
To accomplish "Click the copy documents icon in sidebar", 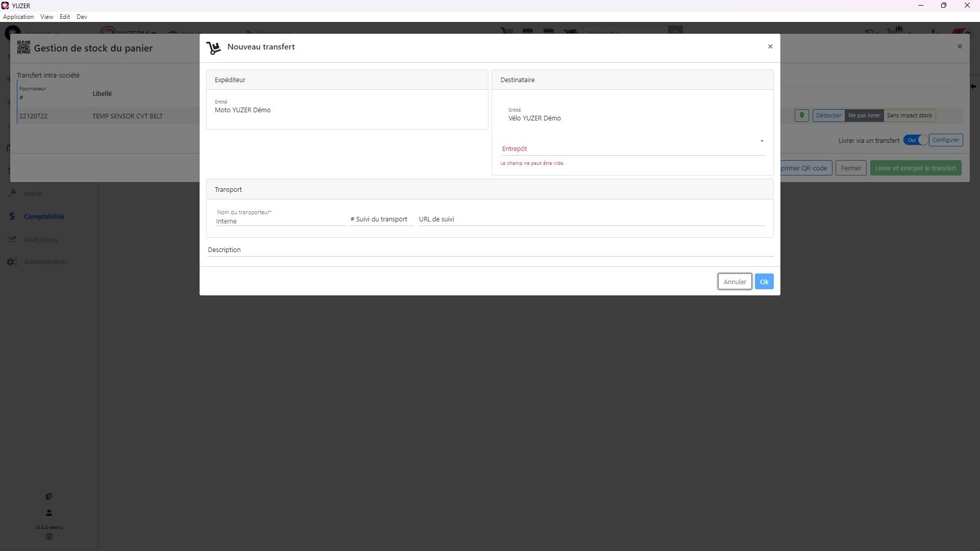I will 49,496.
